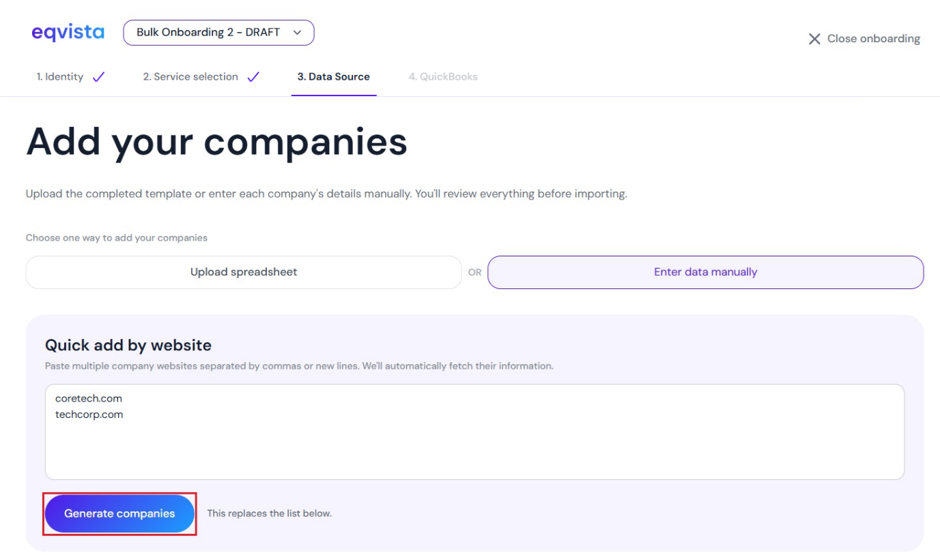This screenshot has width=940, height=555.
Task: Click the eqvista logo
Action: point(68,32)
